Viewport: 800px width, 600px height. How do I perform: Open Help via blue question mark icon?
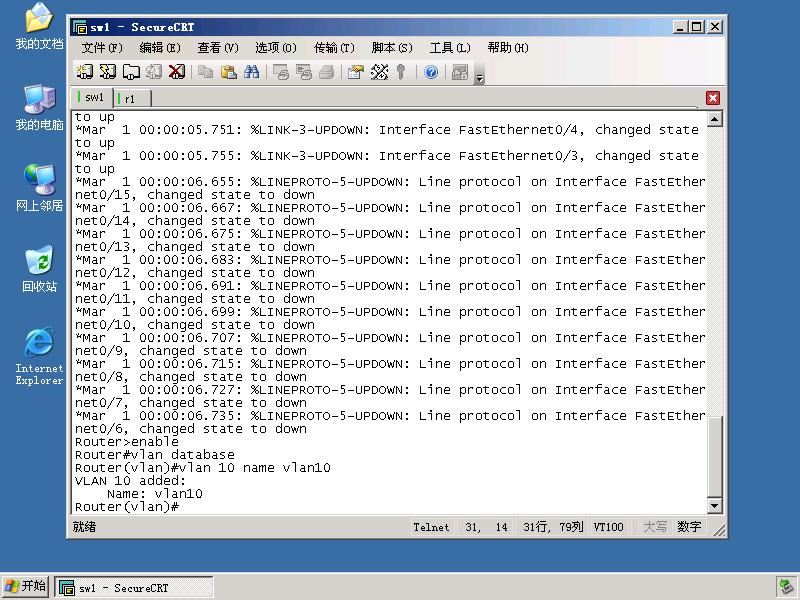pos(431,72)
